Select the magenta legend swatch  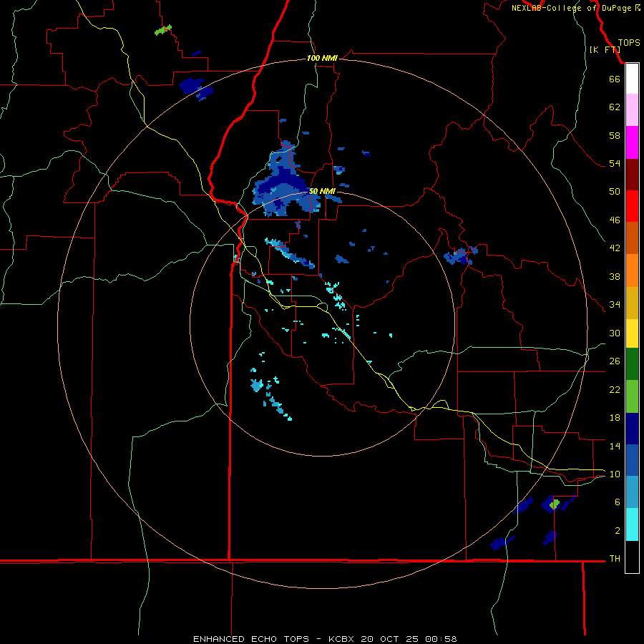(x=632, y=142)
